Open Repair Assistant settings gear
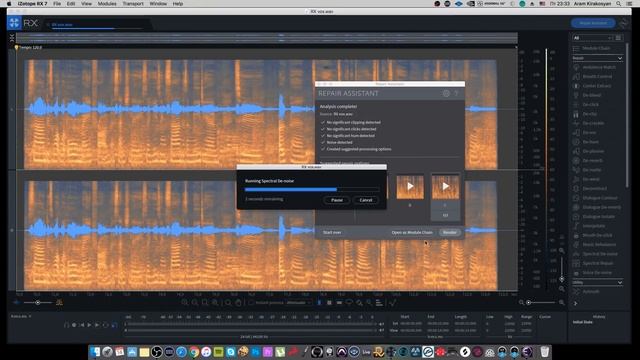The width and height of the screenshot is (640, 360). pyautogui.click(x=446, y=93)
